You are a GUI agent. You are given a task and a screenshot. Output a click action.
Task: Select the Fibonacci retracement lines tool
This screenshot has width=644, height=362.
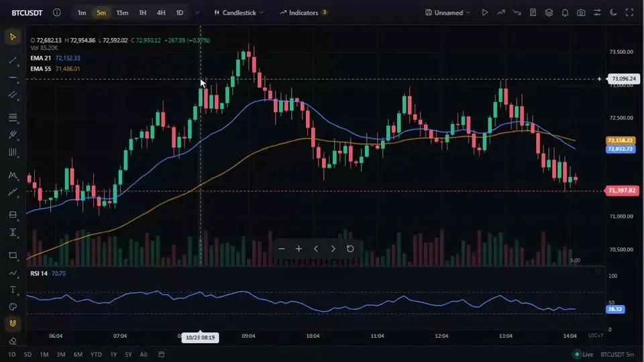coord(13,117)
